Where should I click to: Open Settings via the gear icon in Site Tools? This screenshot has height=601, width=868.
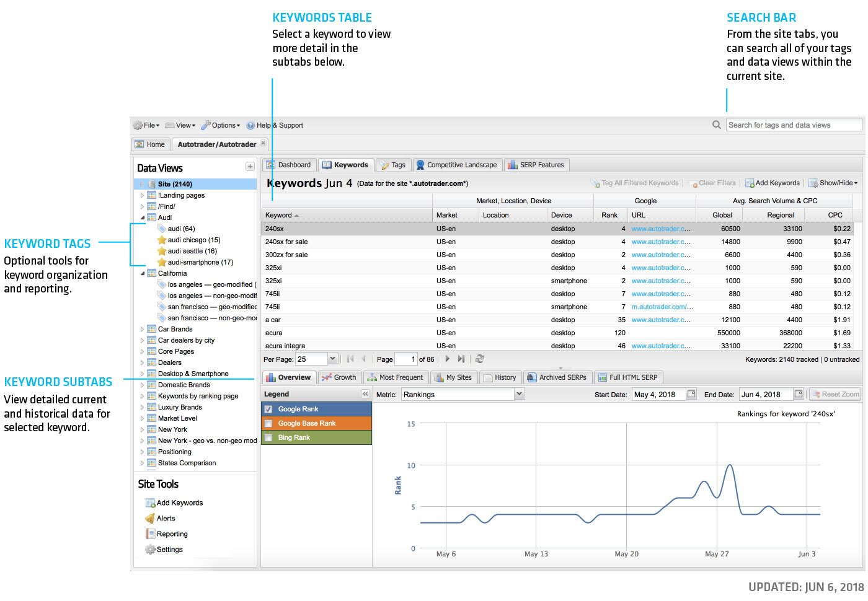150,549
